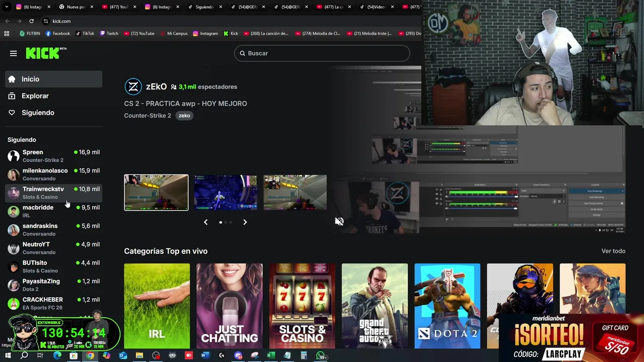Click the KICK beta logo
The image size is (644, 362).
[x=46, y=53]
